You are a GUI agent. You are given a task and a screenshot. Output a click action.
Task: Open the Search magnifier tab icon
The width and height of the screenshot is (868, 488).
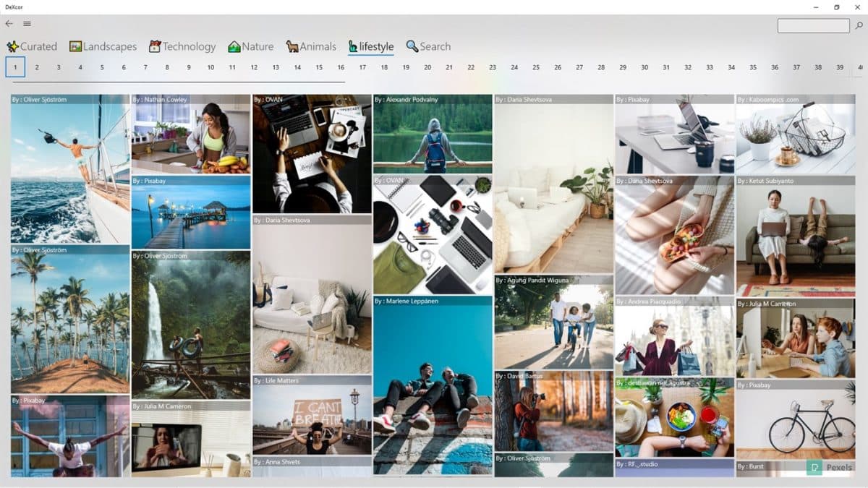[x=412, y=46]
